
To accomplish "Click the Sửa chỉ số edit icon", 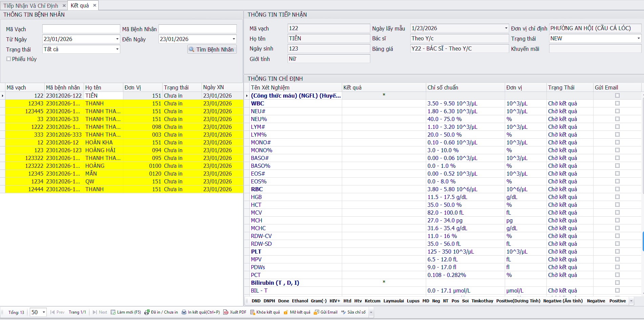I will click(344, 312).
